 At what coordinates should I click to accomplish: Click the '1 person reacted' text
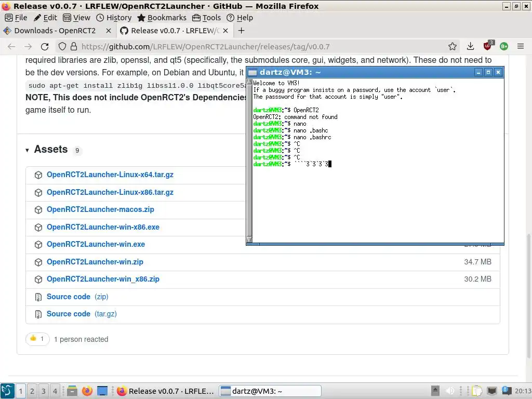[81, 339]
